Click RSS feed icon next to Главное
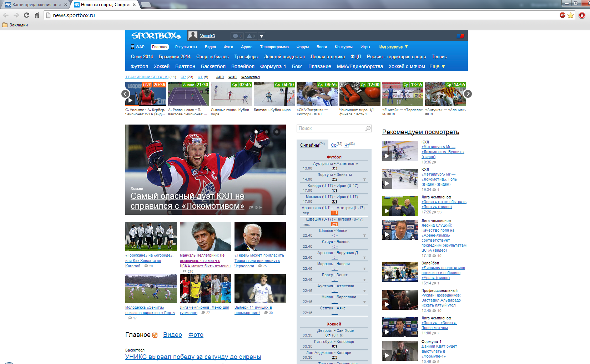 coord(155,335)
